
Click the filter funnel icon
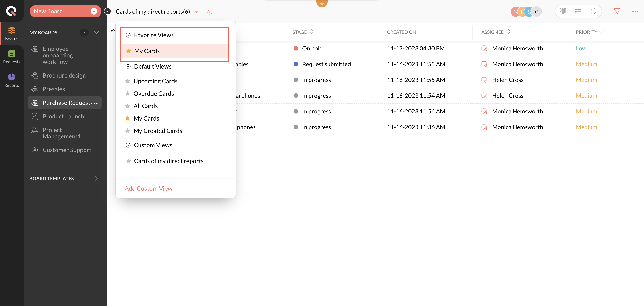(x=617, y=11)
